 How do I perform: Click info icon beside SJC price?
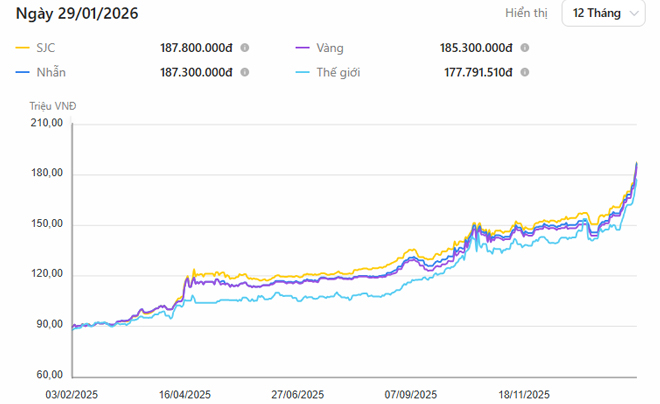point(245,47)
